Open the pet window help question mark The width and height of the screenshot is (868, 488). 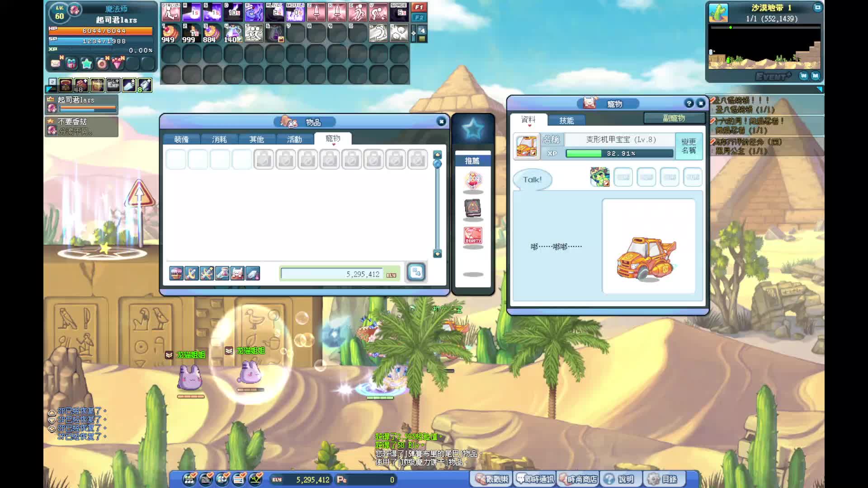tap(689, 103)
